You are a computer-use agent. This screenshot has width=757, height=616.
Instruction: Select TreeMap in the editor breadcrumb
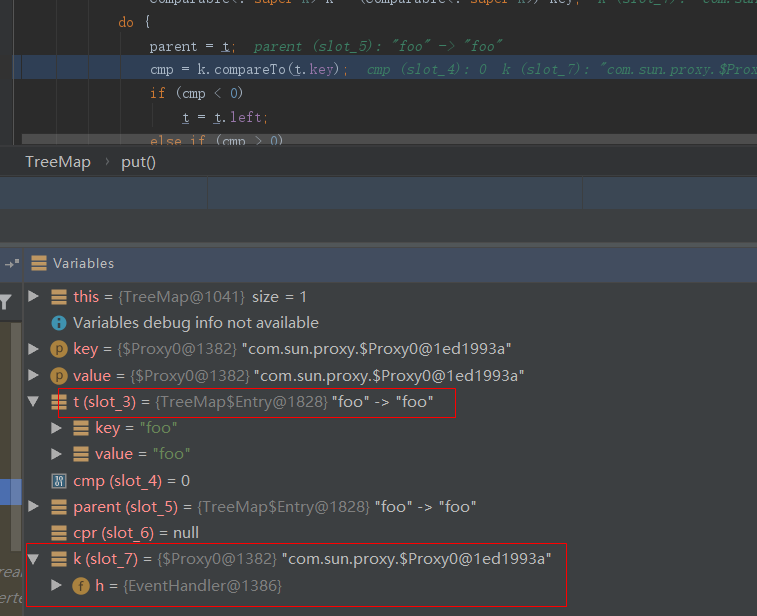pos(58,162)
